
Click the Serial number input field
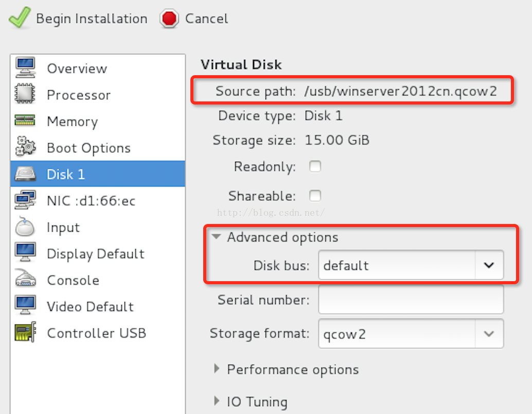tap(411, 300)
